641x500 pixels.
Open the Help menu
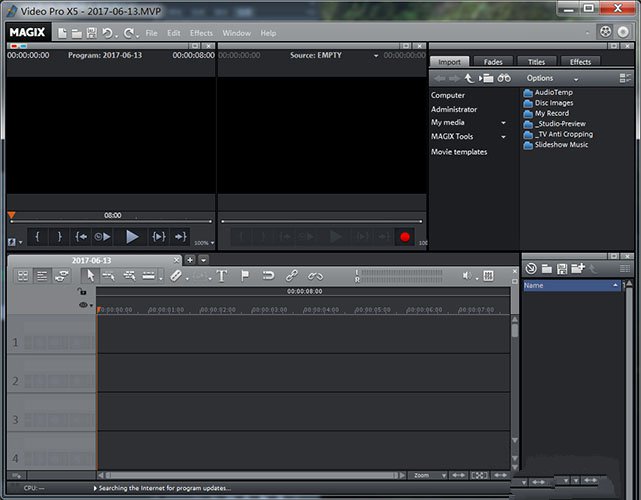coord(268,33)
